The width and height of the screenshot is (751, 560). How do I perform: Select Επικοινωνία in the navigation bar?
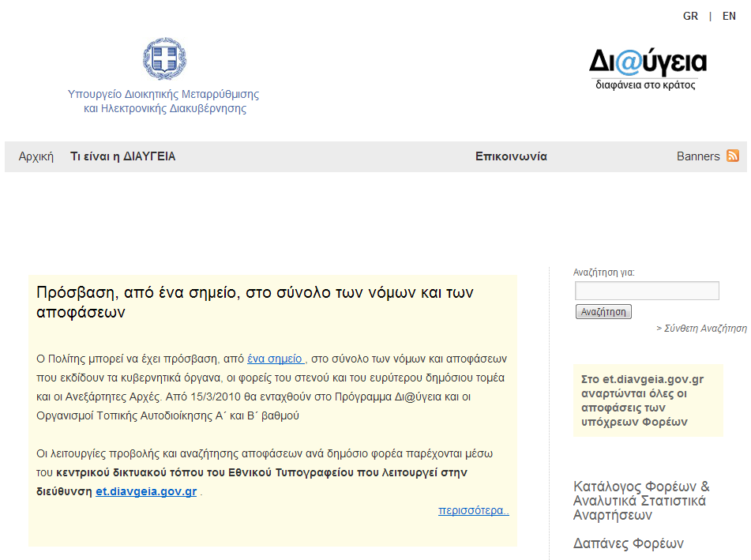(511, 156)
